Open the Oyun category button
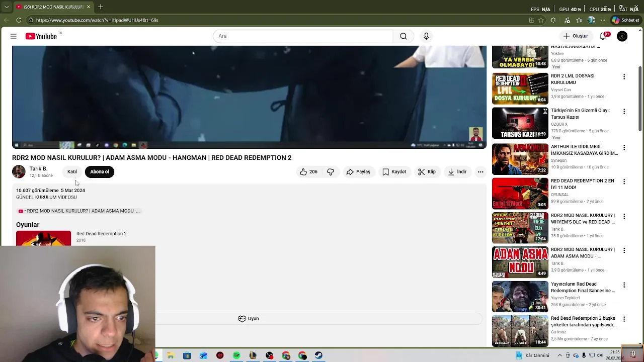 coord(249,319)
